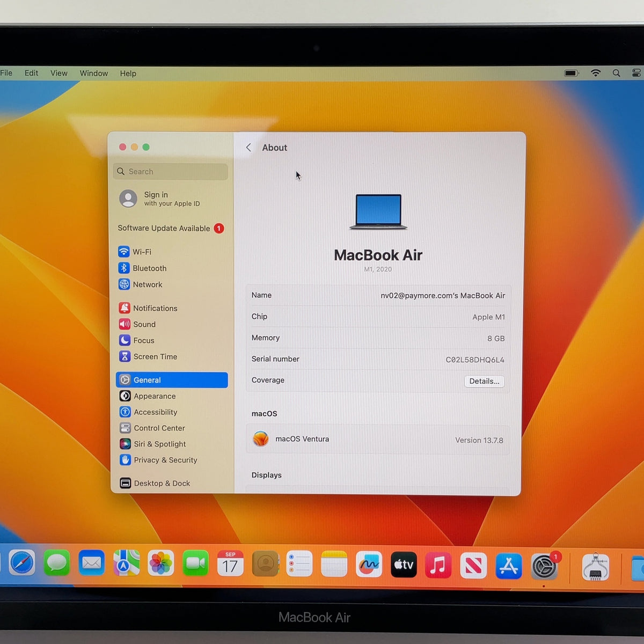Open FaceTime from the Dock
Image resolution: width=644 pixels, height=644 pixels.
(x=195, y=563)
